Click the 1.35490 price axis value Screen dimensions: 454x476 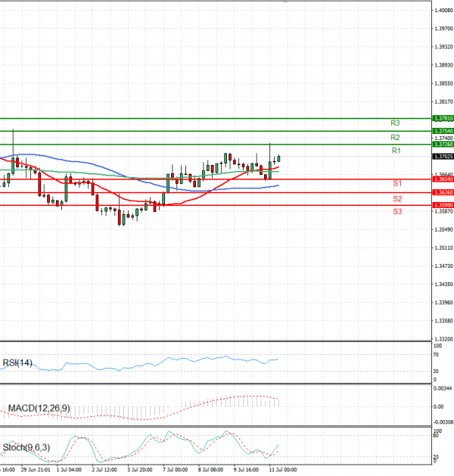(443, 229)
